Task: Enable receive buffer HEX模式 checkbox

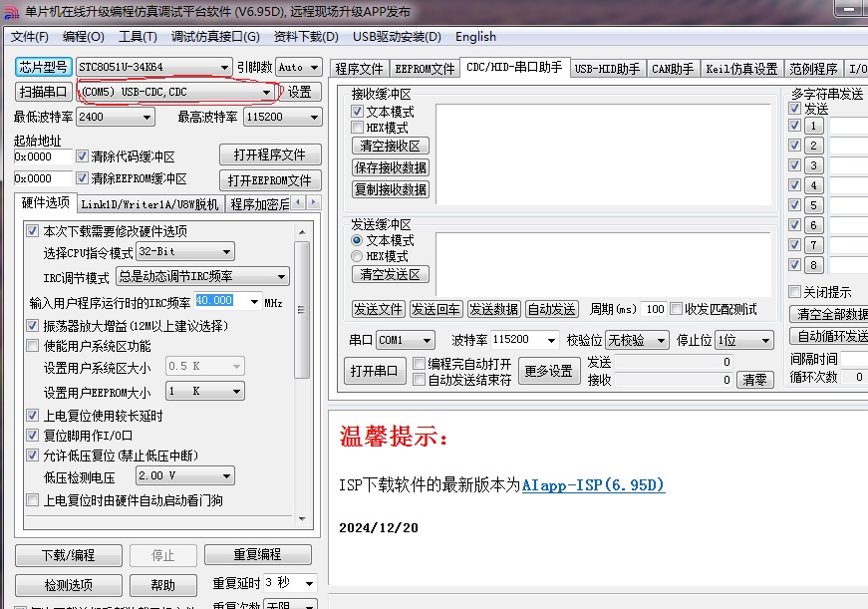Action: pyautogui.click(x=357, y=128)
